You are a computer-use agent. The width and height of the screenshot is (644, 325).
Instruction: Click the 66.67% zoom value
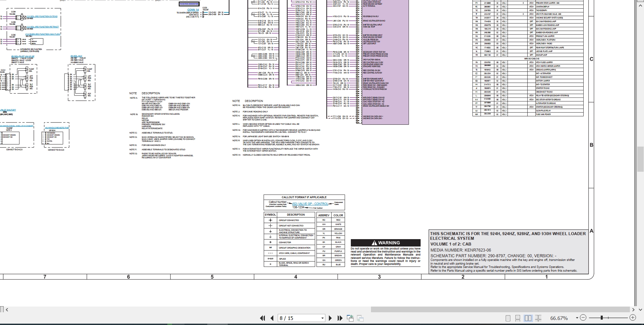click(559, 318)
